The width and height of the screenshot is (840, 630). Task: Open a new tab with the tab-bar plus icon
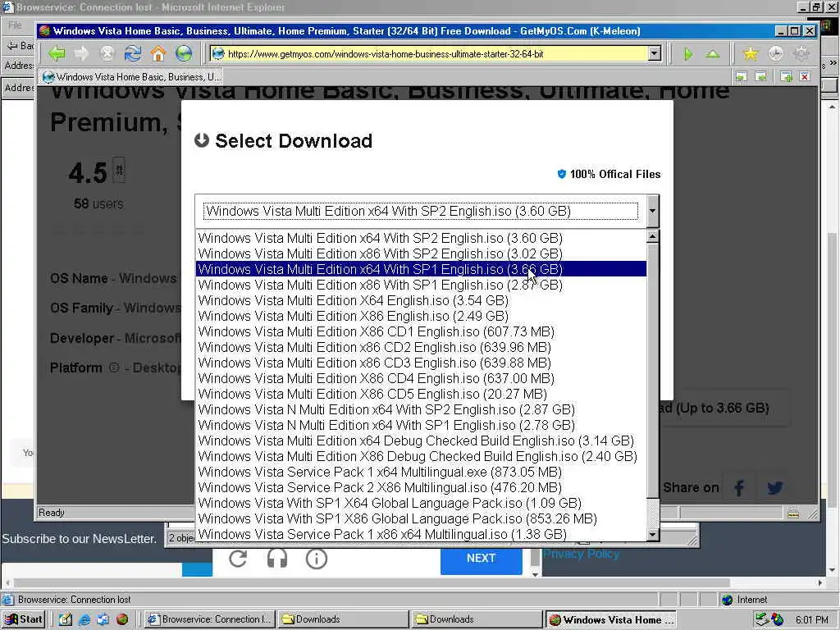point(786,77)
